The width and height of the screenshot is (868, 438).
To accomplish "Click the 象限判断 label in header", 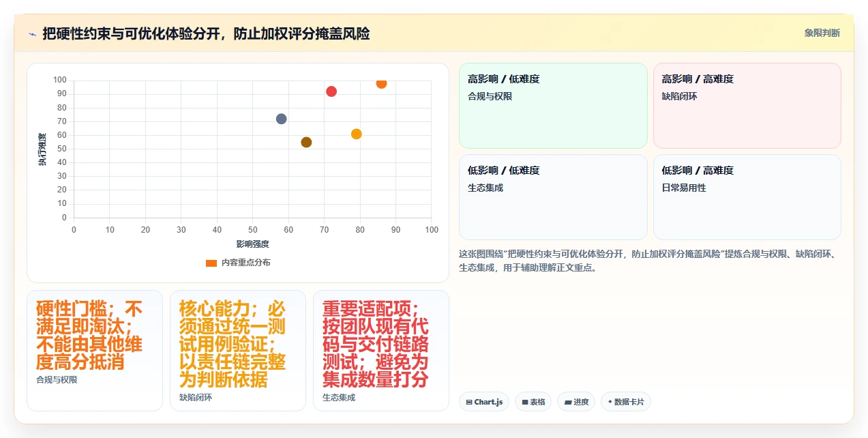I will pyautogui.click(x=822, y=33).
